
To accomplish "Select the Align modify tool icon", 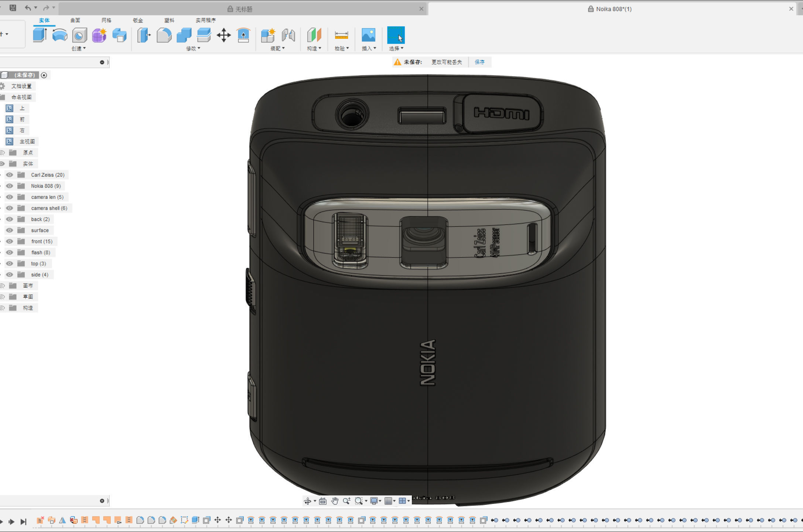I will pos(243,35).
